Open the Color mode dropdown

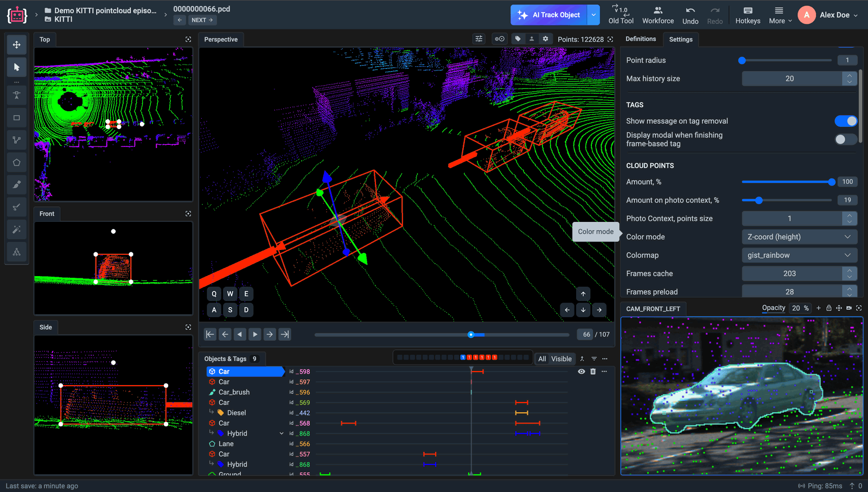[800, 237]
